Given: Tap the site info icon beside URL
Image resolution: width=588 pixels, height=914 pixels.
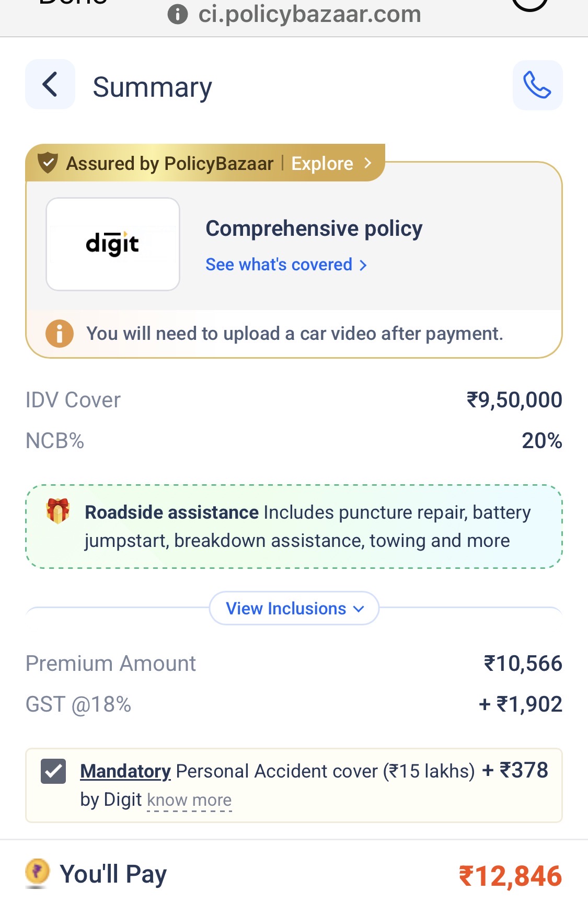Looking at the screenshot, I should pos(178,14).
